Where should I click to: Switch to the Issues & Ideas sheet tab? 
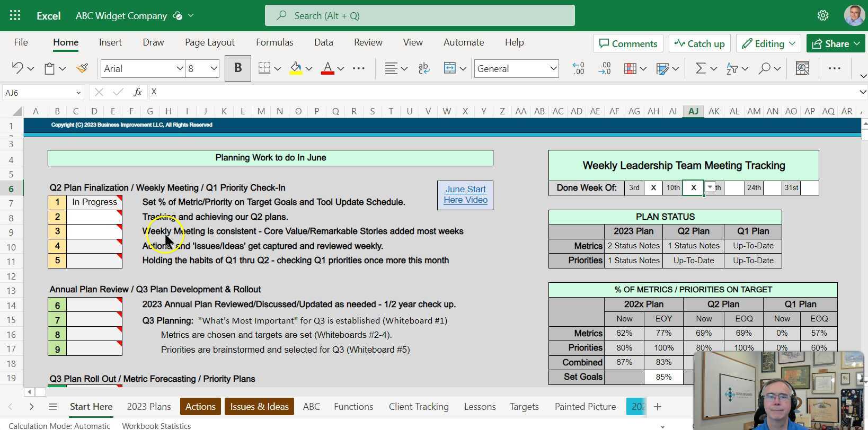[259, 407]
